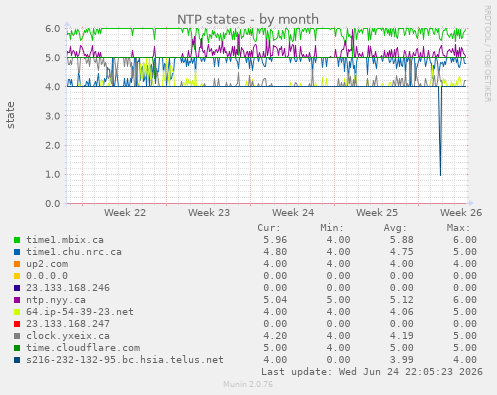The image size is (497, 395).
Task: Click the Week 24 axis label
Action: tap(293, 213)
